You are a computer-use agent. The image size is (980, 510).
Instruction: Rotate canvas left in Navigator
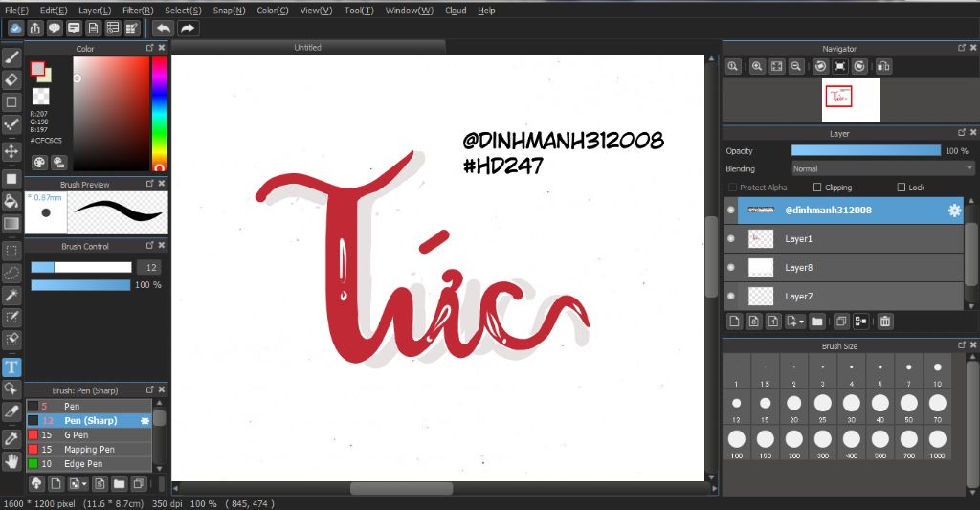[820, 66]
